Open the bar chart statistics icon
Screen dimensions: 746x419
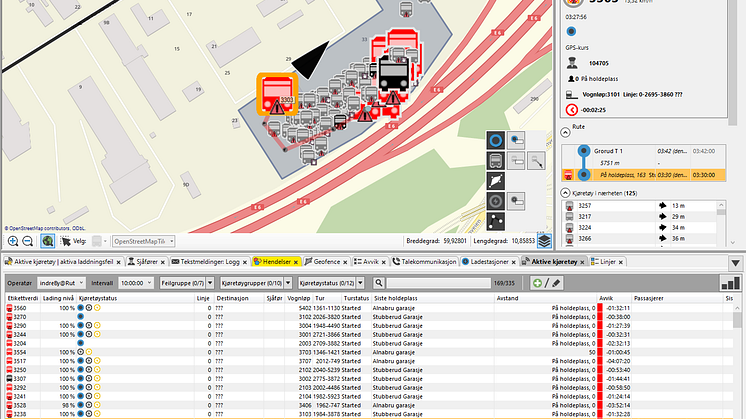click(730, 283)
